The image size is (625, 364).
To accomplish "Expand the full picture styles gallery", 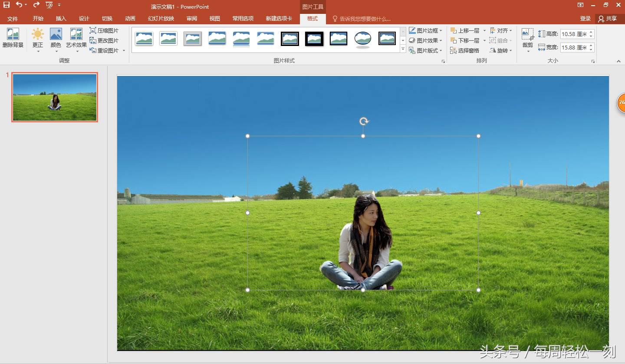I will point(403,49).
